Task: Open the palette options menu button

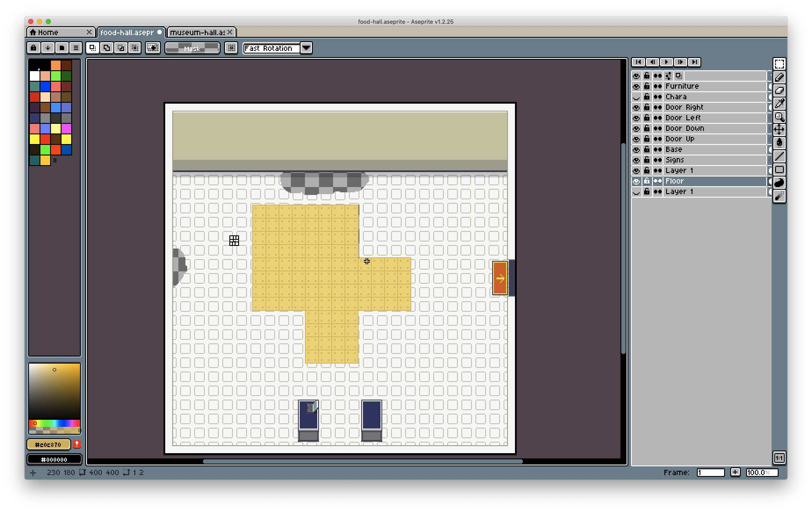Action: tap(76, 48)
